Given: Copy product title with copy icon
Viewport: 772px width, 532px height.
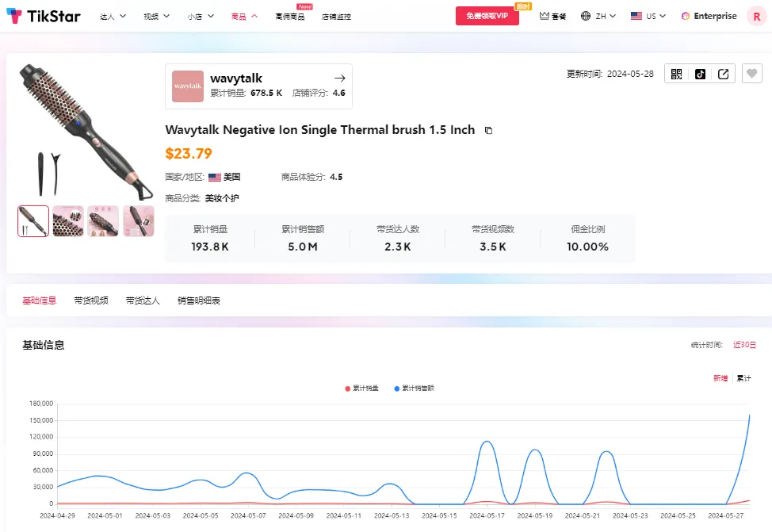Looking at the screenshot, I should coord(488,130).
